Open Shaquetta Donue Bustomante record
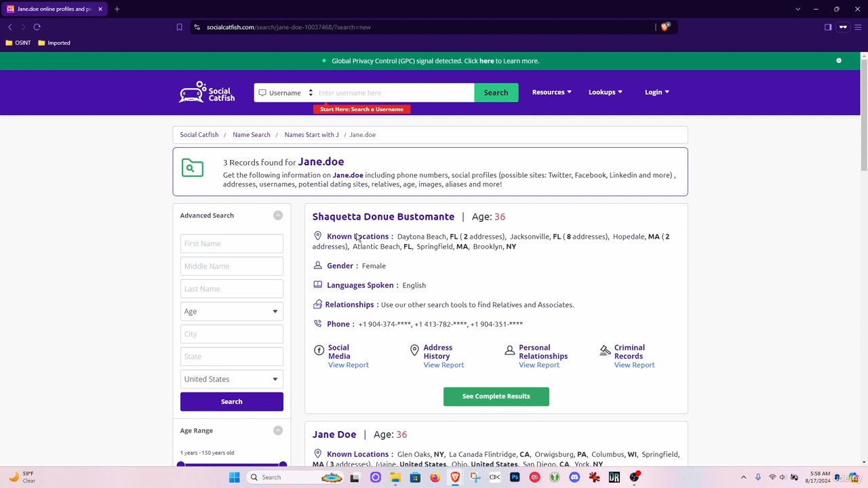Image resolution: width=868 pixels, height=488 pixels. click(383, 217)
